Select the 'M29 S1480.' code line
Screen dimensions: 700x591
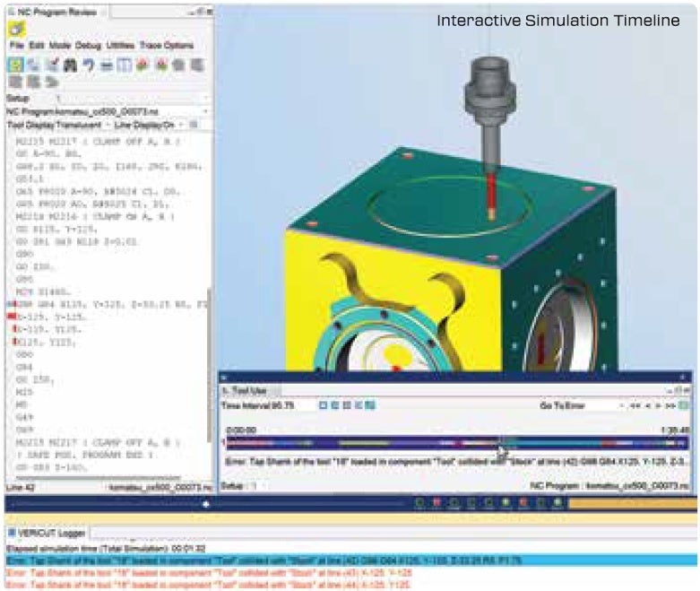(43, 291)
